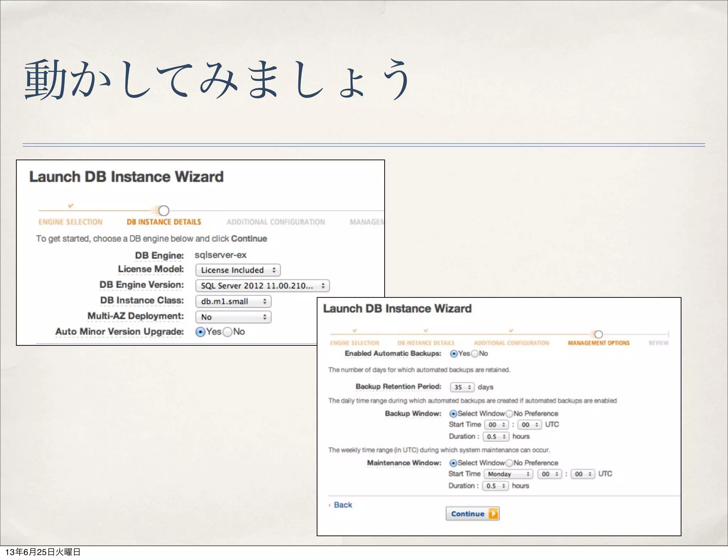
Task: Click the Backup Retention Period stepper
Action: [462, 387]
